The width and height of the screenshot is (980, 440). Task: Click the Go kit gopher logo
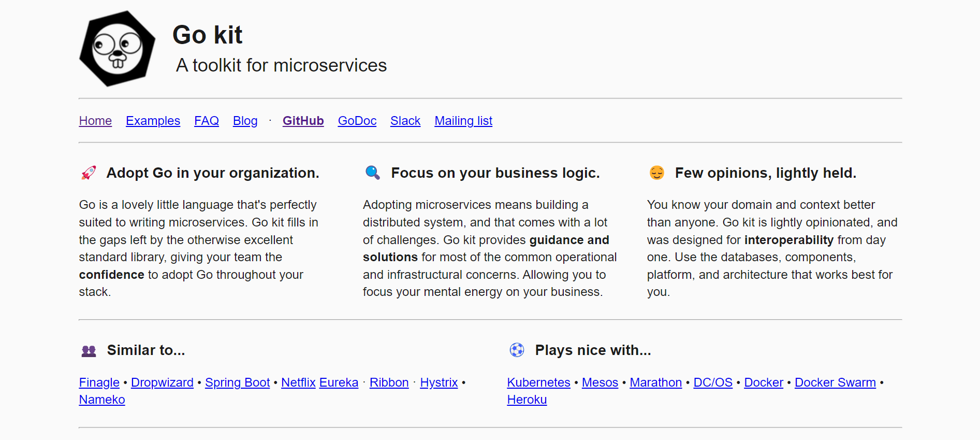(x=118, y=49)
